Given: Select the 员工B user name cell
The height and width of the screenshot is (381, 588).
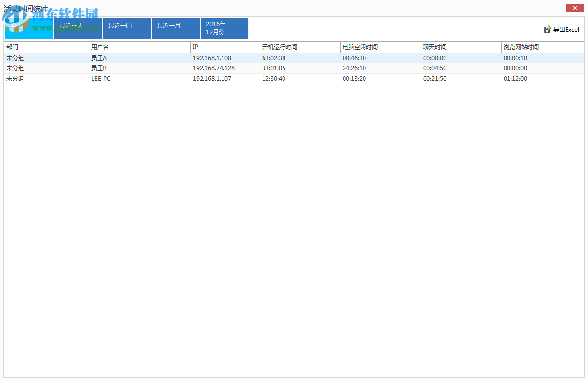Looking at the screenshot, I should click(99, 68).
